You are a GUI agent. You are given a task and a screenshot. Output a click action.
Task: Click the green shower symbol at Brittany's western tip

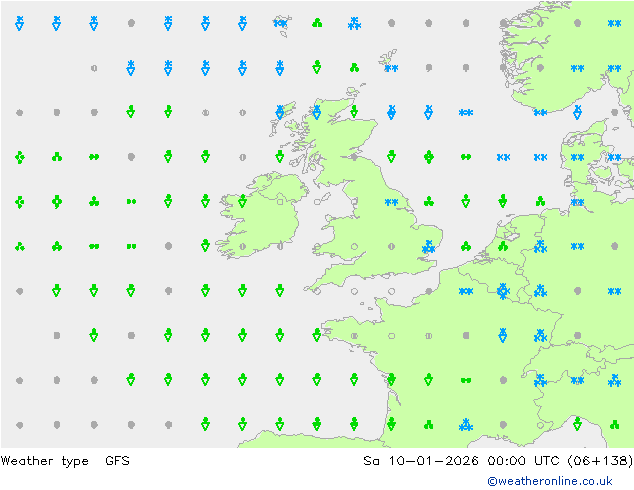[x=317, y=335]
